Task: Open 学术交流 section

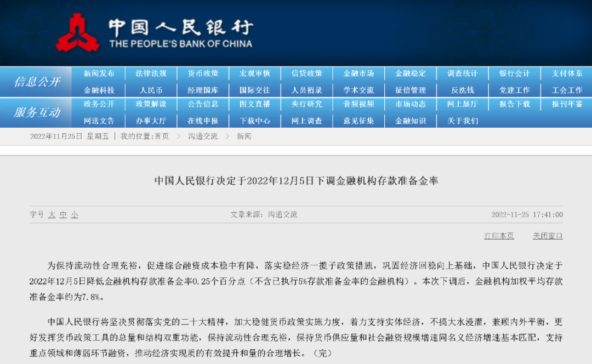Action: coord(358,90)
